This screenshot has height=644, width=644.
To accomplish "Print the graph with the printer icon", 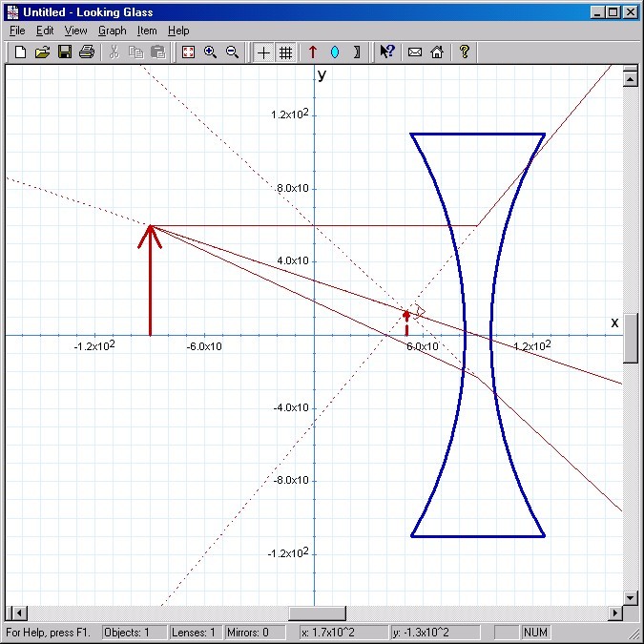I will 87,52.
